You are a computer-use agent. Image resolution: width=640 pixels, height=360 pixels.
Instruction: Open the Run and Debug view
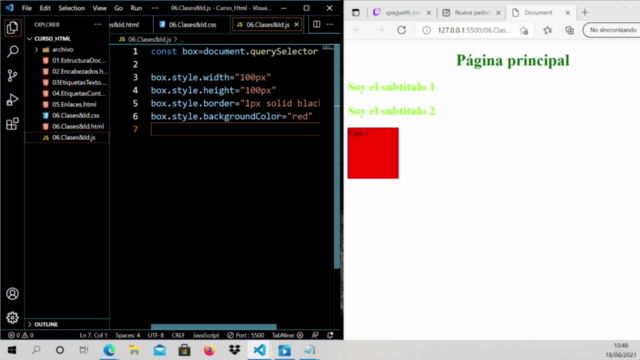[12, 100]
